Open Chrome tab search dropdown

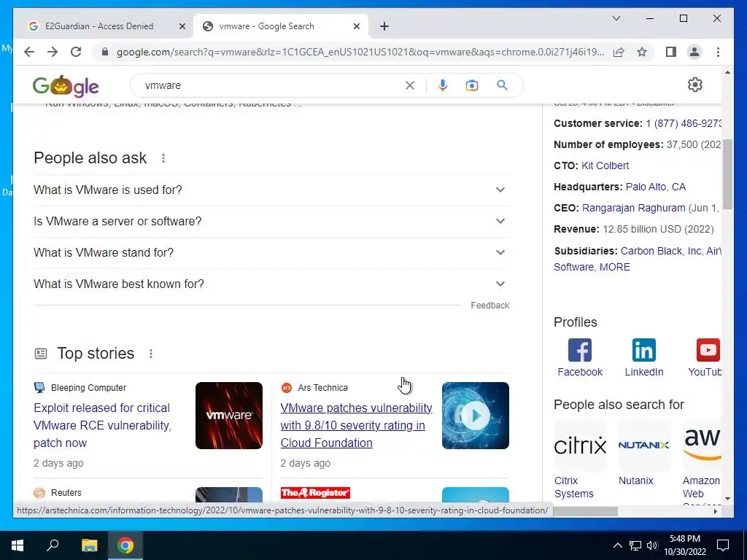616,18
